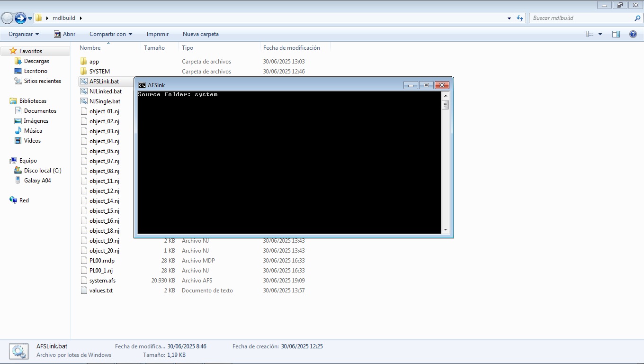Click the Equipo tree heading

[x=28, y=161]
